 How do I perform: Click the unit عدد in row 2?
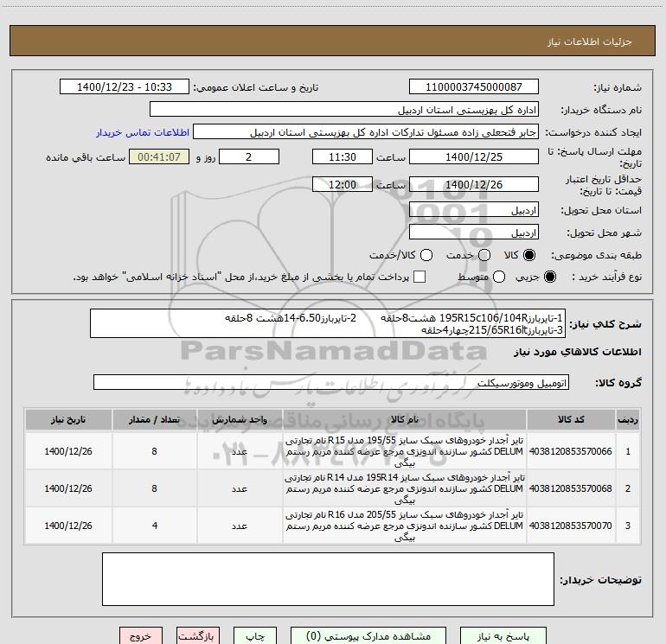click(x=240, y=488)
